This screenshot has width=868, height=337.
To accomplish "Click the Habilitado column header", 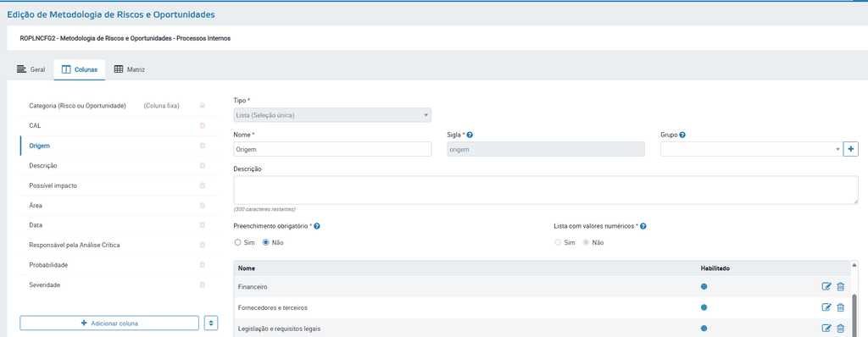I will click(715, 268).
